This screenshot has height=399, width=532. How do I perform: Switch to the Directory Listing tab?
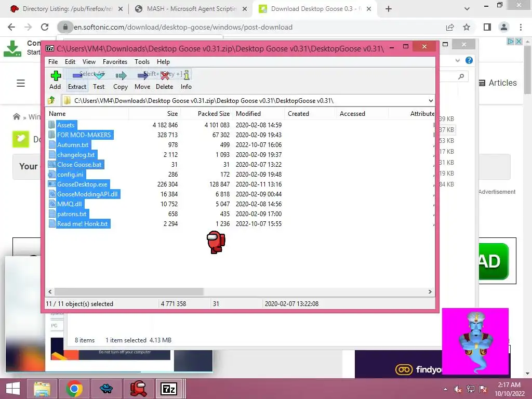(x=66, y=9)
